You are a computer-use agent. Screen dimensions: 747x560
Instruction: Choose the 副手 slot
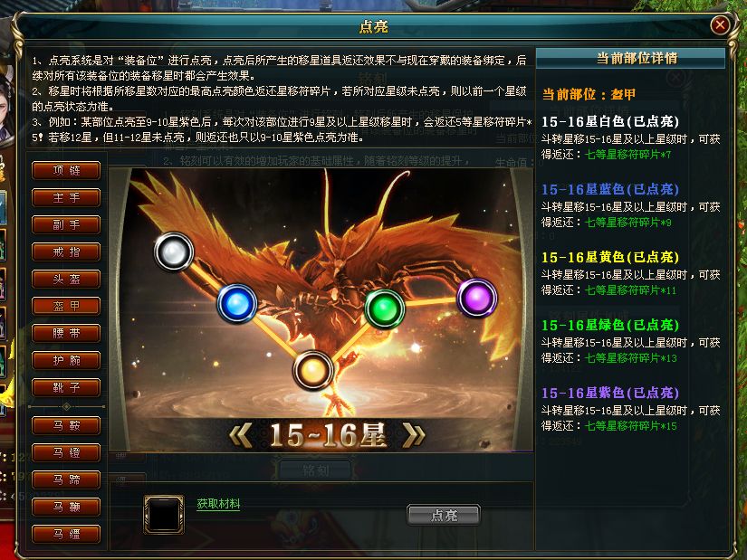(66, 224)
